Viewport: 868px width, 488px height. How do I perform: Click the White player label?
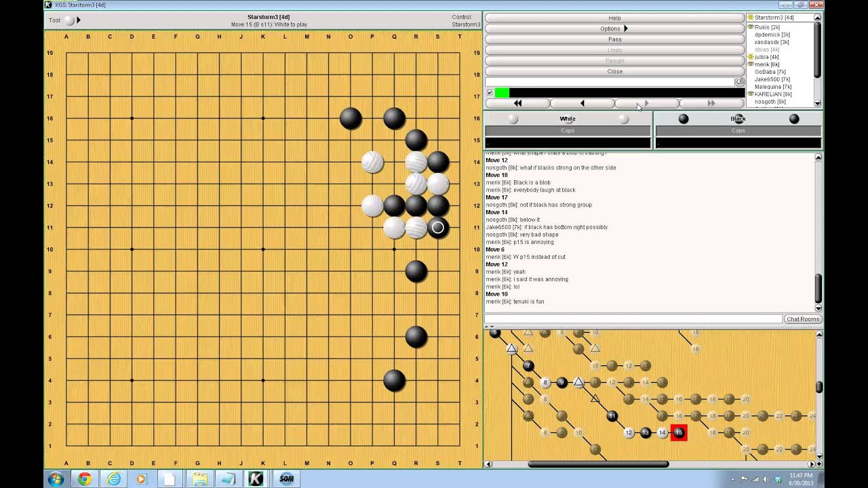pos(568,119)
